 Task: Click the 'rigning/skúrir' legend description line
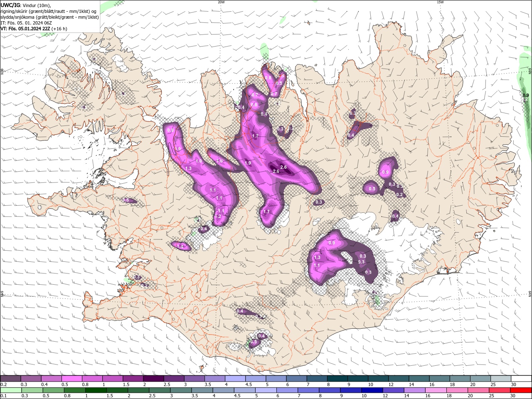coord(49,11)
